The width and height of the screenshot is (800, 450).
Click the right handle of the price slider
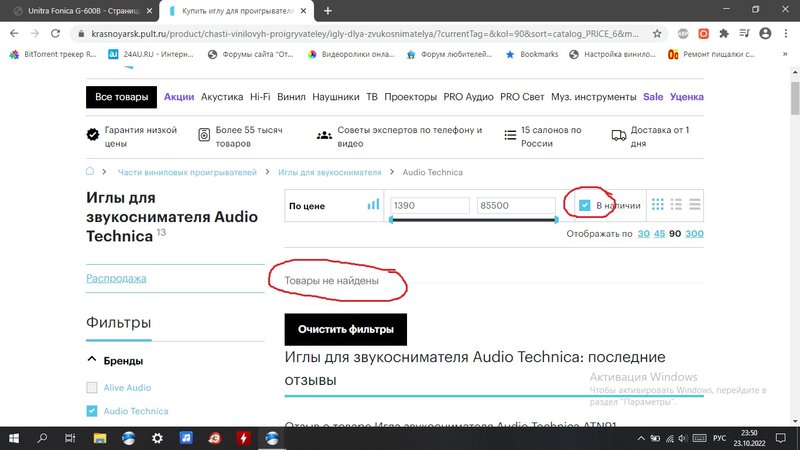tap(556, 220)
